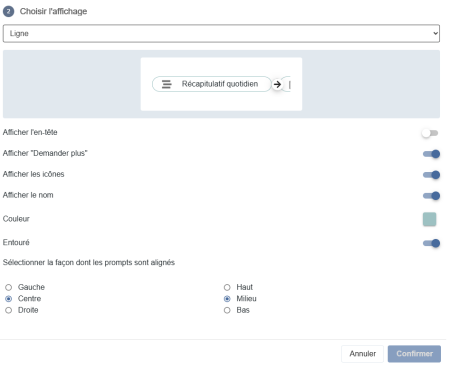Open the Couleur color swatch
The width and height of the screenshot is (450, 372).
tap(429, 219)
